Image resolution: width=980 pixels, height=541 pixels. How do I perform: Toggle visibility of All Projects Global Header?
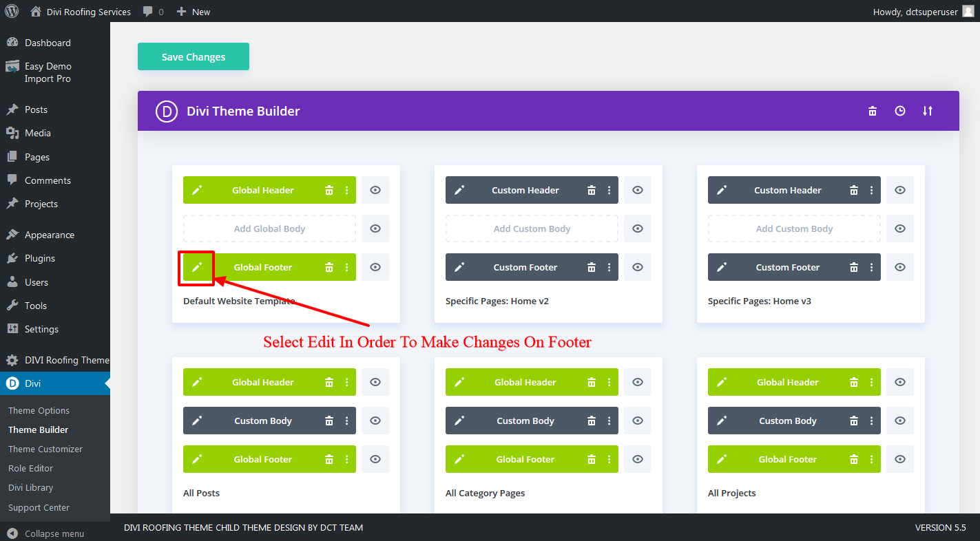pyautogui.click(x=900, y=382)
